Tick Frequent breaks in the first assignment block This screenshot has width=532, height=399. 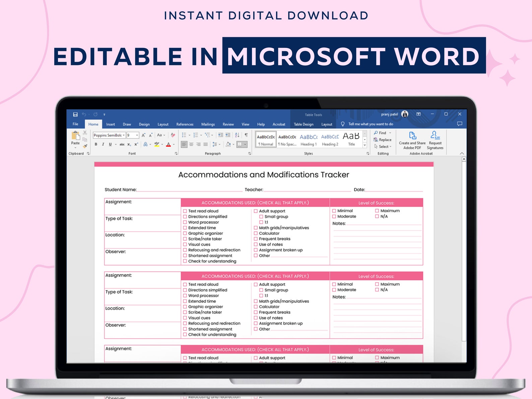[256, 239]
